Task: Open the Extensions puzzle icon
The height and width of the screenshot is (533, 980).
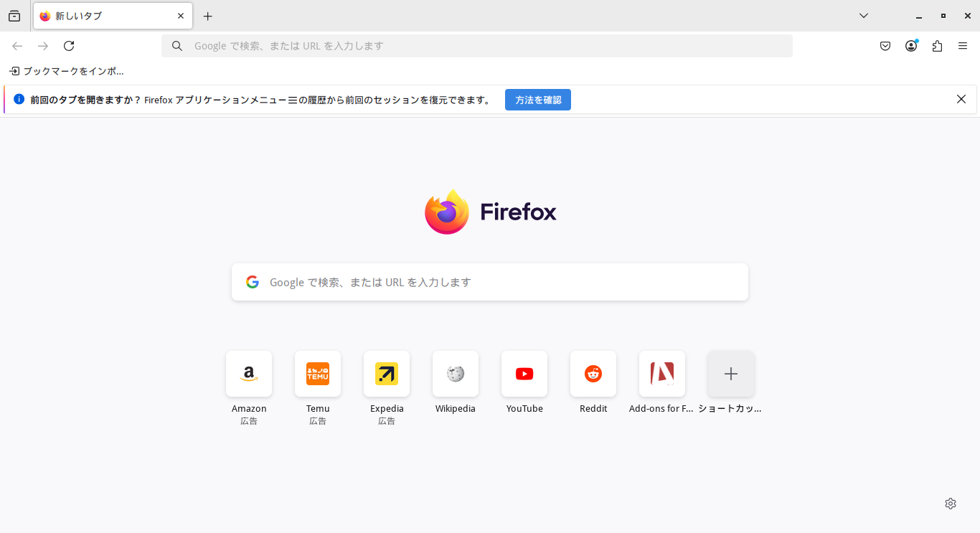Action: [937, 46]
